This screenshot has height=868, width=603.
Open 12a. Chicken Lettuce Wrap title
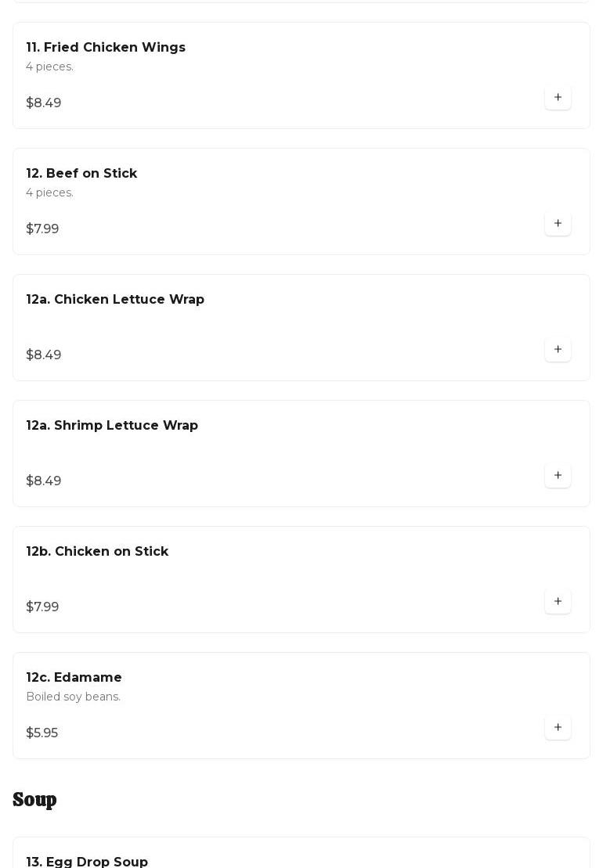point(115,300)
